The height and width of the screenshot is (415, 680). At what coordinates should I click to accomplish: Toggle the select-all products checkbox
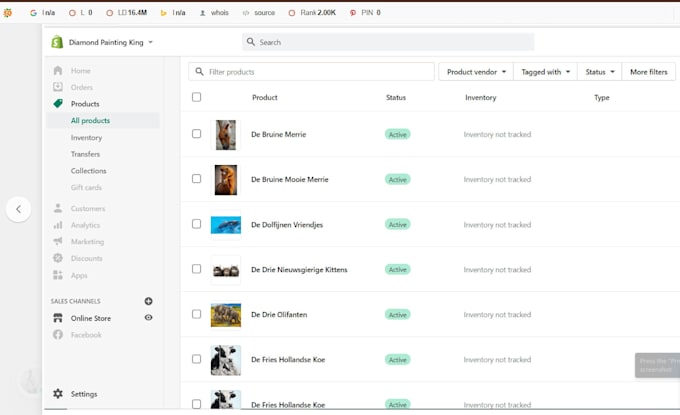click(x=196, y=97)
